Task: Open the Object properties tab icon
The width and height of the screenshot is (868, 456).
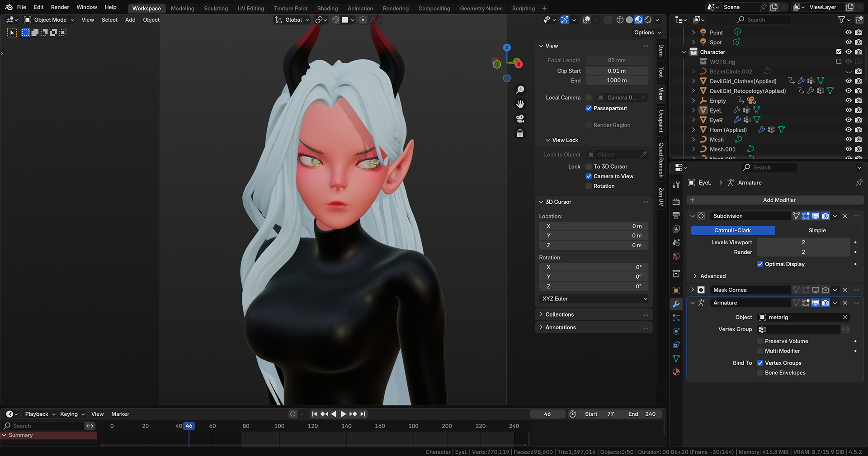Action: pyautogui.click(x=676, y=290)
